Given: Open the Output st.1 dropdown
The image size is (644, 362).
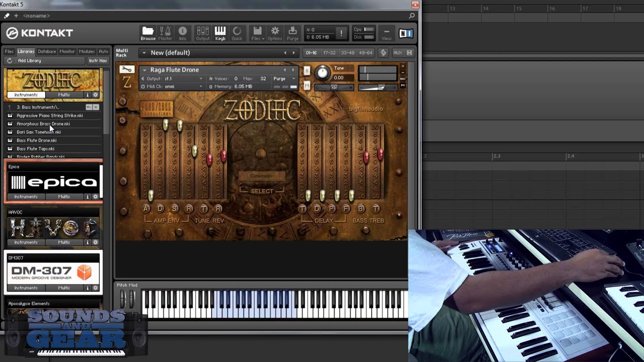Looking at the screenshot, I should coord(172,79).
